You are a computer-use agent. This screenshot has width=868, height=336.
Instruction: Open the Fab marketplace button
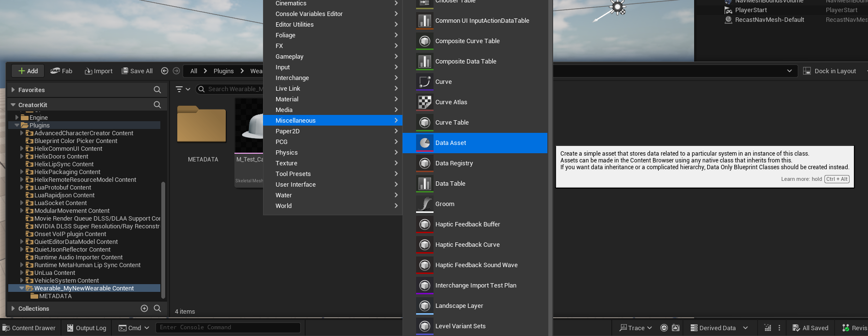(x=62, y=71)
